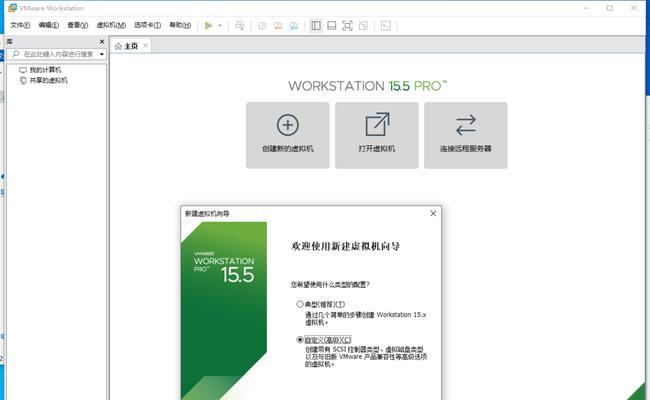Click the take snapshot clock icon
Viewport: 650px width, 400px height.
262,26
